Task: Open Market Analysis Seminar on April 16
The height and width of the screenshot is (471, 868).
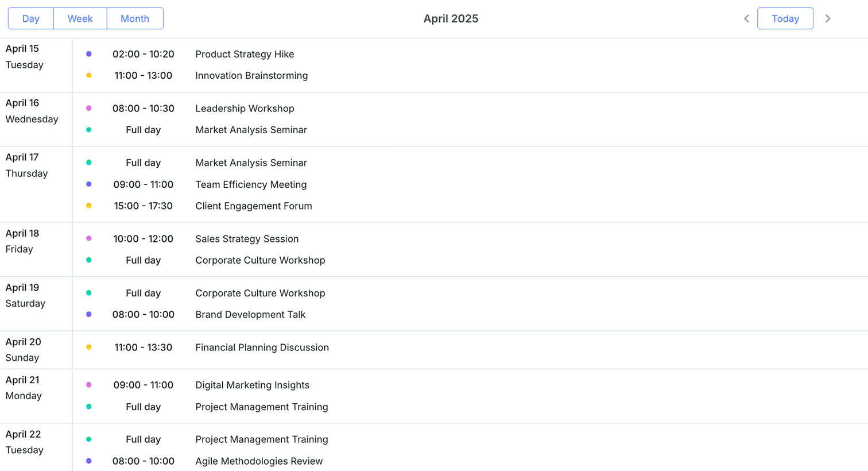Action: [x=251, y=130]
